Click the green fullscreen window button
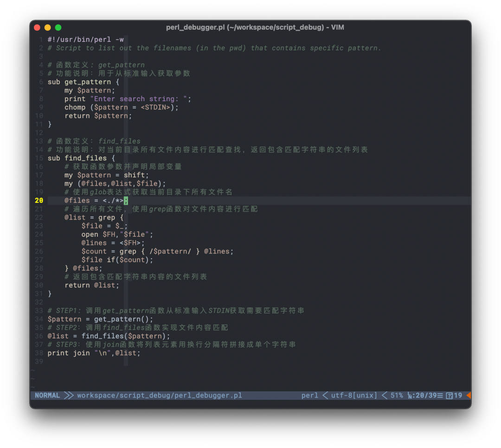The width and height of the screenshot is (501, 448). [x=58, y=27]
